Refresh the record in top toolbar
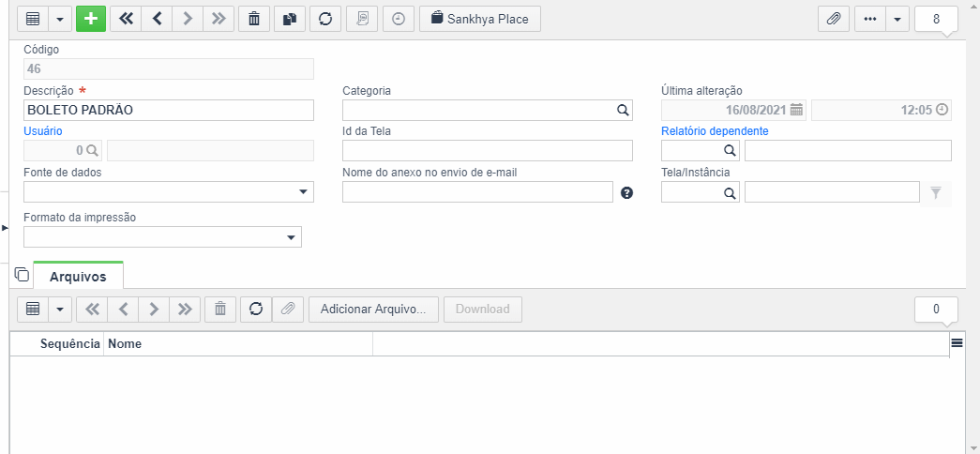Viewport: 980px width, 454px height. click(325, 19)
